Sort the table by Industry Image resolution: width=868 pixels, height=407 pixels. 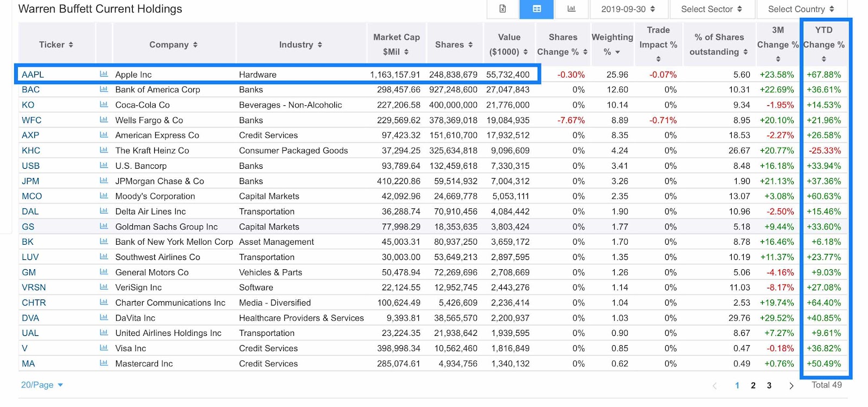pos(301,44)
